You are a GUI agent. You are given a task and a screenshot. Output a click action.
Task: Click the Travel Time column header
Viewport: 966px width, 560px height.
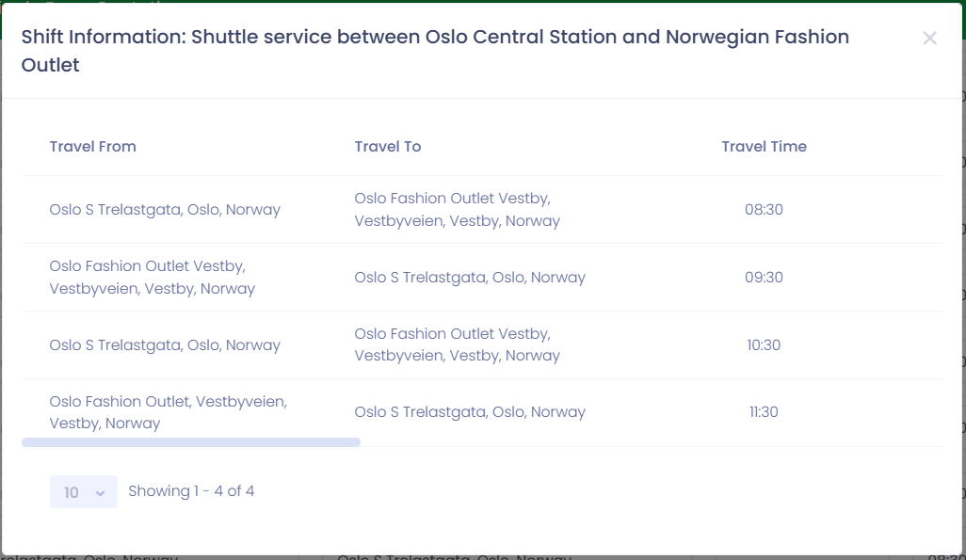pyautogui.click(x=764, y=147)
